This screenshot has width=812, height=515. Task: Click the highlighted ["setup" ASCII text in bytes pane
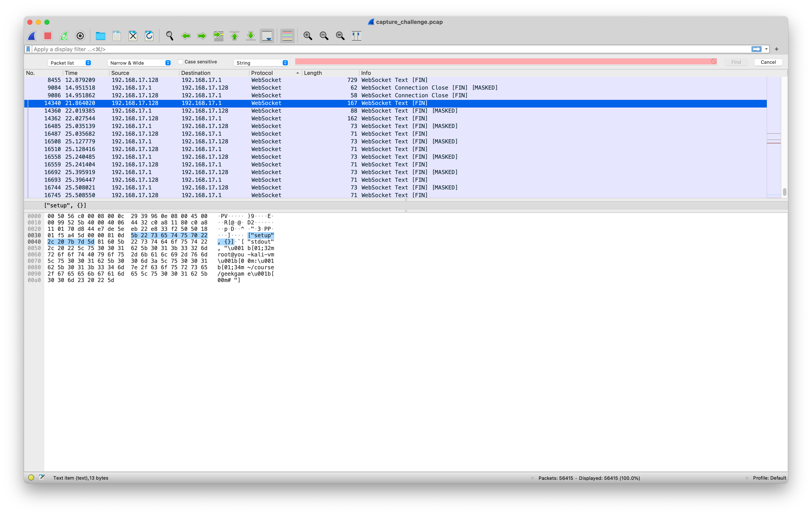261,235
